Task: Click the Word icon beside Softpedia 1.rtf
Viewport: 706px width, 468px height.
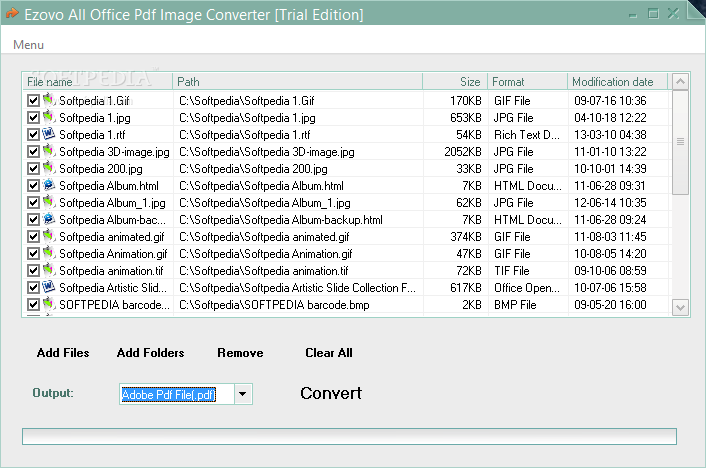Action: pyautogui.click(x=49, y=134)
